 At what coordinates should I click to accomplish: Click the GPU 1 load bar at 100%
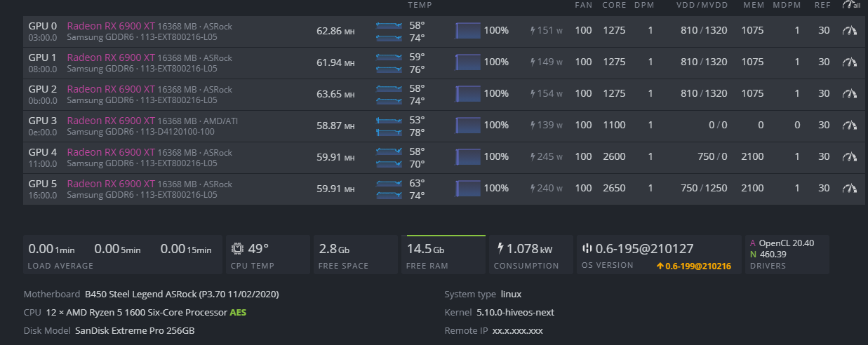pyautogui.click(x=468, y=62)
